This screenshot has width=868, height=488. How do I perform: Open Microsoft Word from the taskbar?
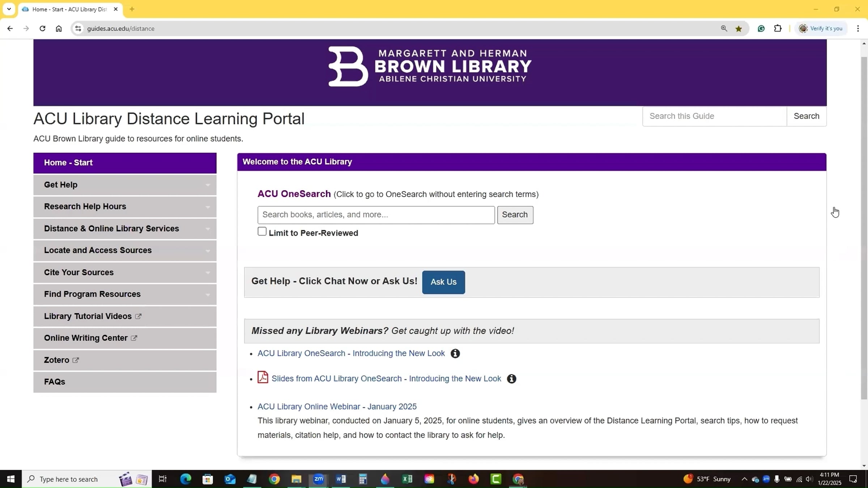pyautogui.click(x=340, y=479)
